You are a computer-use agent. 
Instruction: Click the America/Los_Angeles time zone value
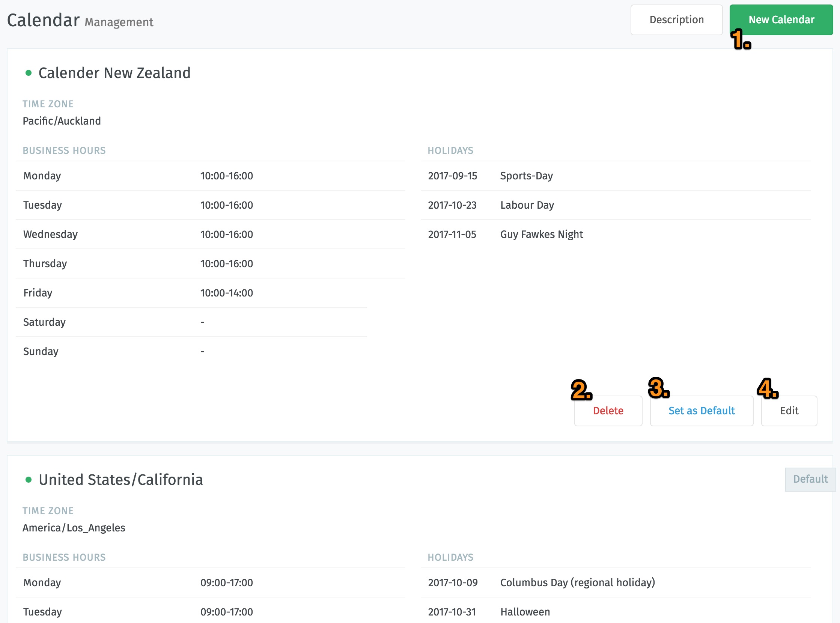pyautogui.click(x=74, y=528)
